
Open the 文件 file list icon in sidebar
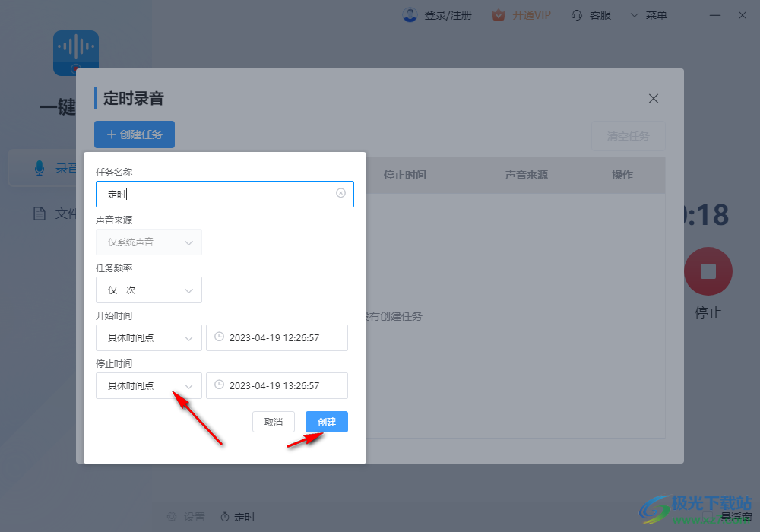[40, 214]
